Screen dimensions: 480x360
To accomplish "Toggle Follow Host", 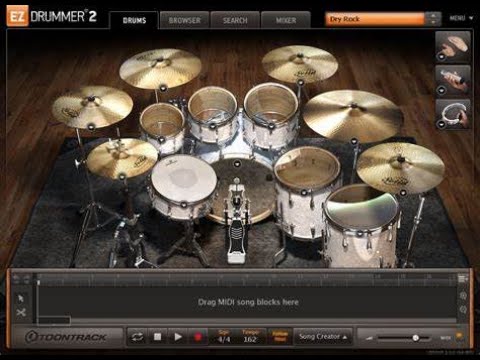I will 280,336.
